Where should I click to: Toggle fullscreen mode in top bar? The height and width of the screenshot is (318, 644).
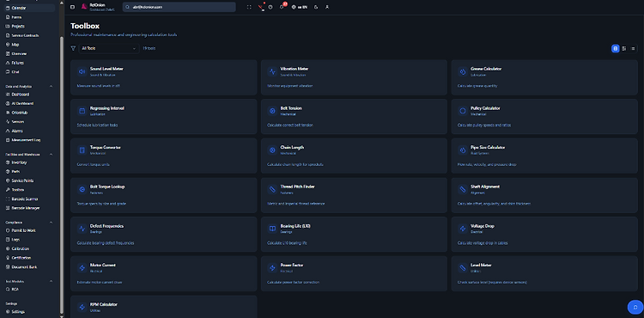tap(249, 7)
